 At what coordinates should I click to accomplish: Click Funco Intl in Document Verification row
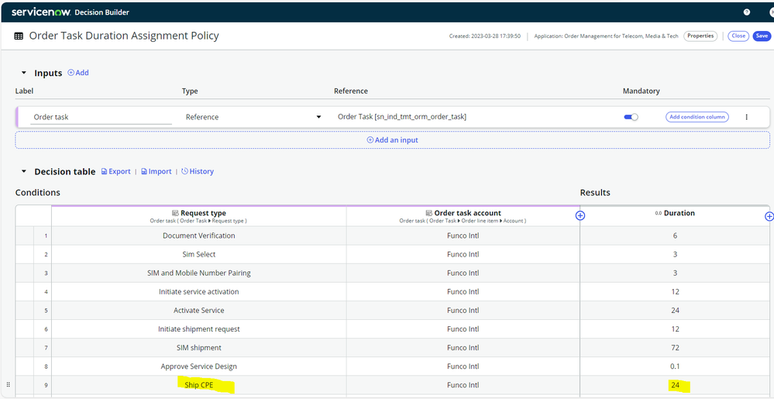tap(463, 236)
